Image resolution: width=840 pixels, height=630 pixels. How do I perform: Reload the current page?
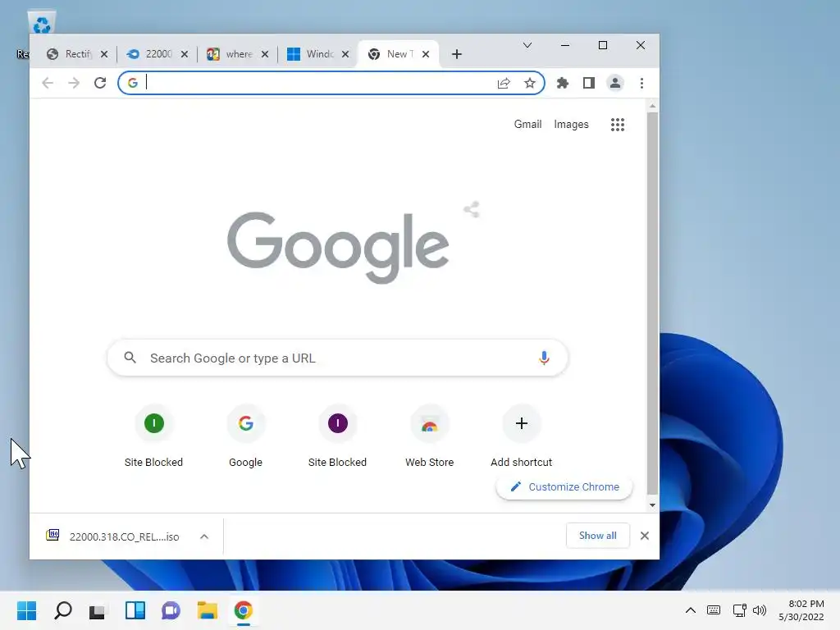(100, 83)
